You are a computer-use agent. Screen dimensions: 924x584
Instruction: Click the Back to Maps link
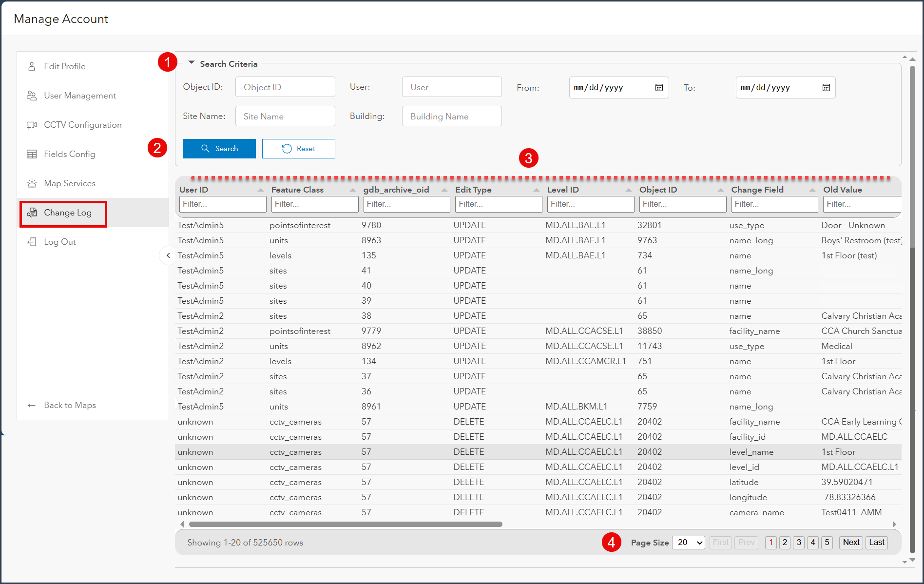(70, 405)
